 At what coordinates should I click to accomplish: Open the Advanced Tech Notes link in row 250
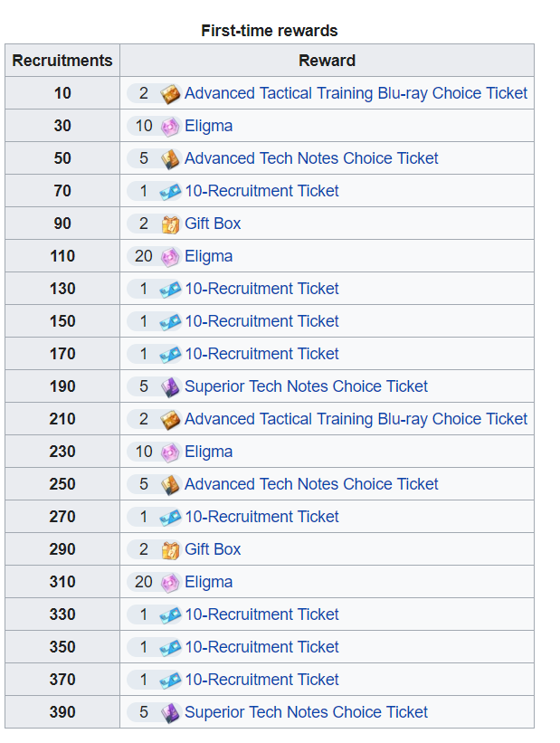311,484
